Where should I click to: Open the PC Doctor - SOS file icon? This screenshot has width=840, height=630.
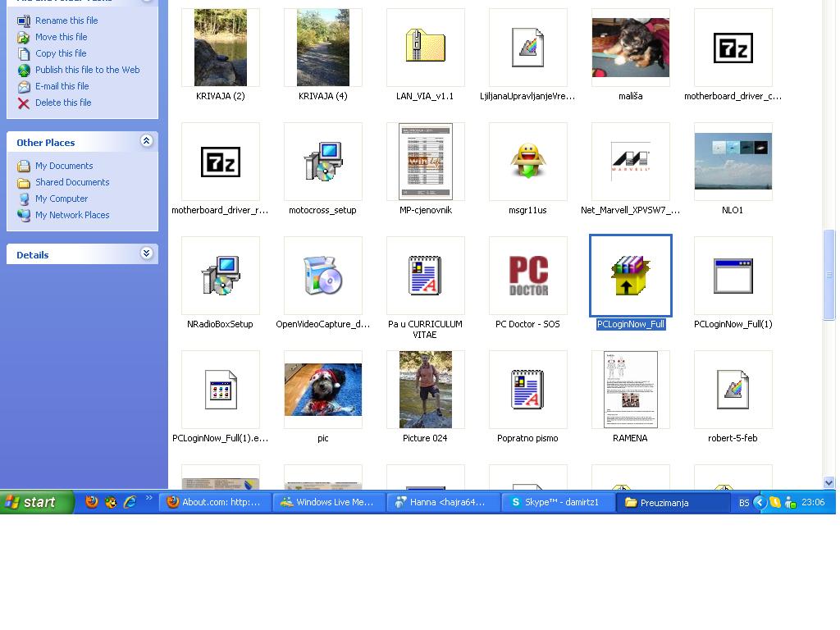[x=527, y=276]
